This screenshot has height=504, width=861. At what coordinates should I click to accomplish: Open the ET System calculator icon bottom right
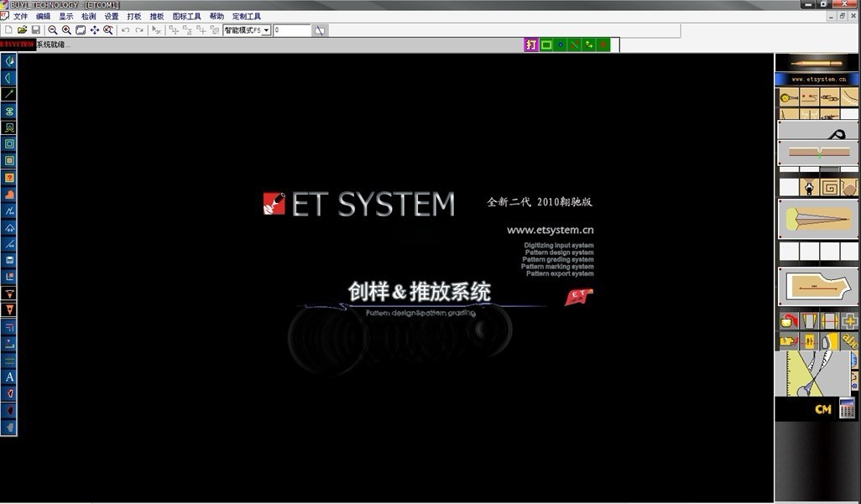coord(845,408)
